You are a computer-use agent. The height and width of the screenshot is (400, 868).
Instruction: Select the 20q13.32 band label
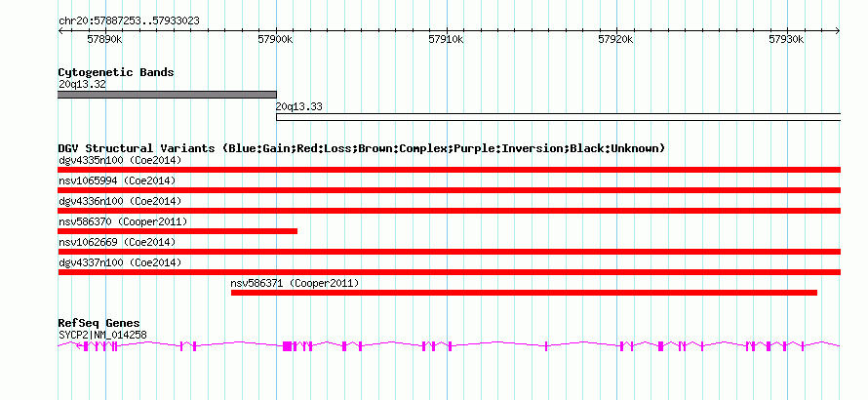click(82, 85)
